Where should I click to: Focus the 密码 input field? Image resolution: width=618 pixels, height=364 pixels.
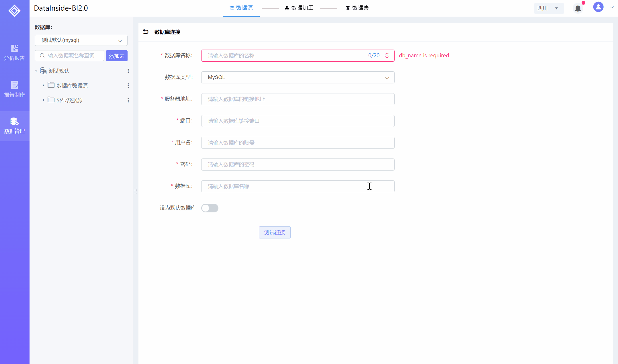tap(298, 165)
